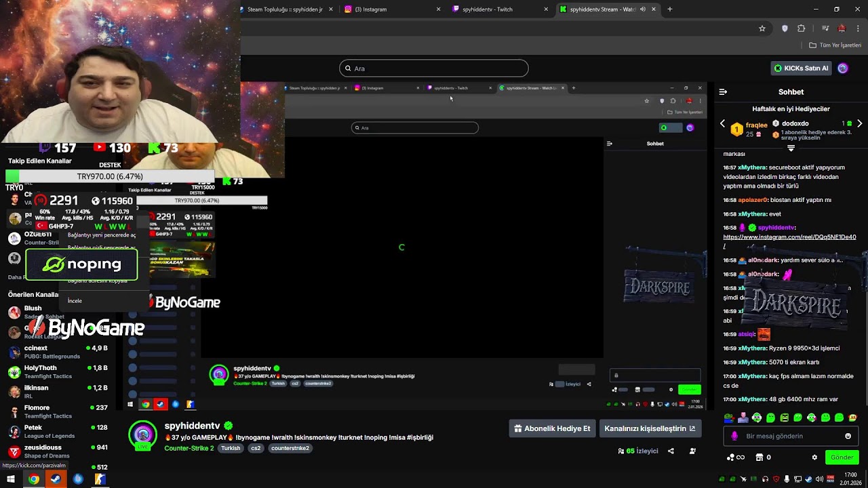Click the taskbar clock showing 17:00
Image resolution: width=868 pixels, height=488 pixels.
click(851, 479)
